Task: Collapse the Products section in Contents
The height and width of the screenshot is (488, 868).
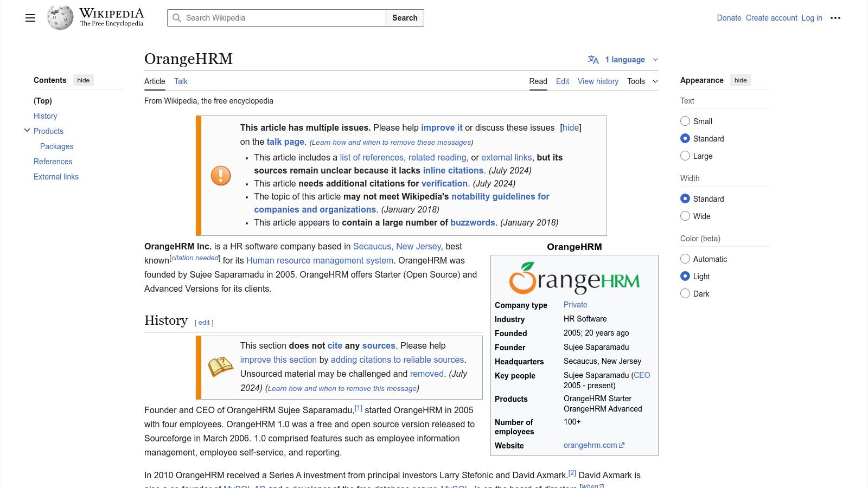Action: pyautogui.click(x=27, y=131)
